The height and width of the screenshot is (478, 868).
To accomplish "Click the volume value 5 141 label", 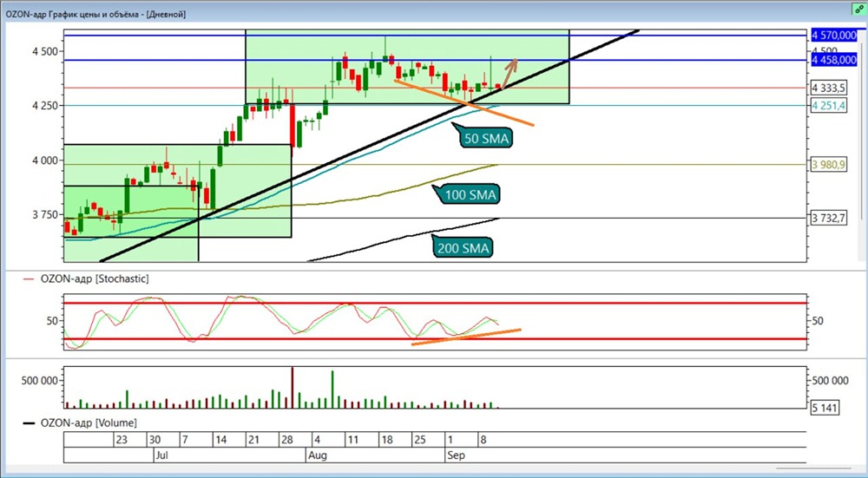I will [x=825, y=409].
